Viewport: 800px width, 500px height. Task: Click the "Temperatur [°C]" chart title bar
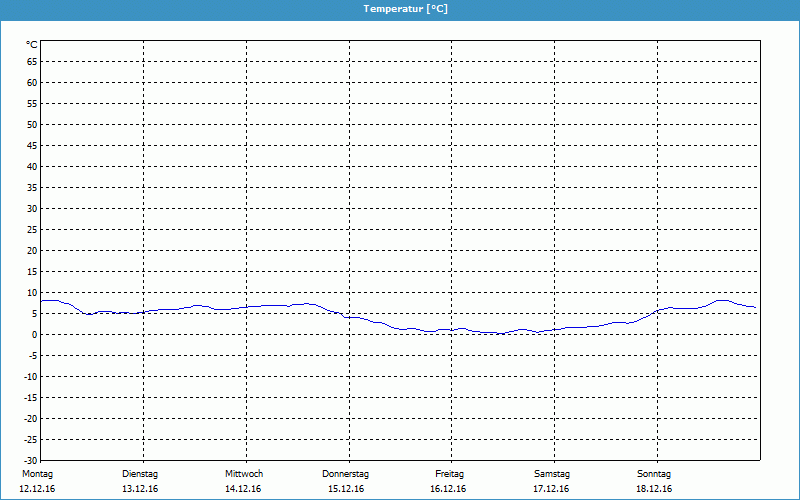coord(405,8)
